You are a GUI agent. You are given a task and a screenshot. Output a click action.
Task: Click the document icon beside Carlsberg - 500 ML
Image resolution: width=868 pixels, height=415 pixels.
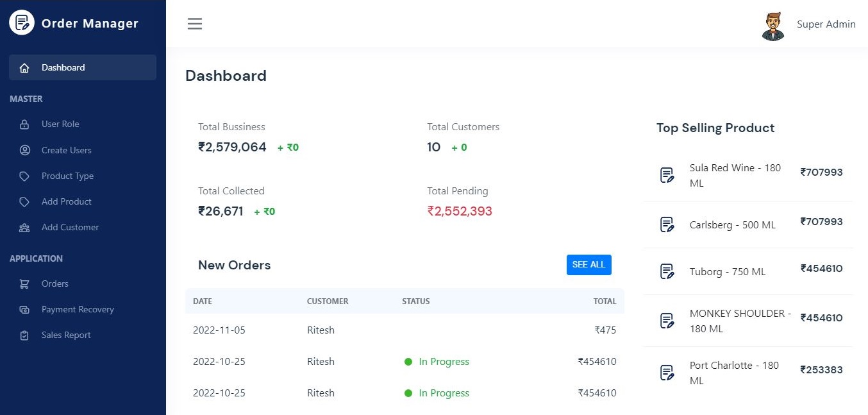[667, 224]
